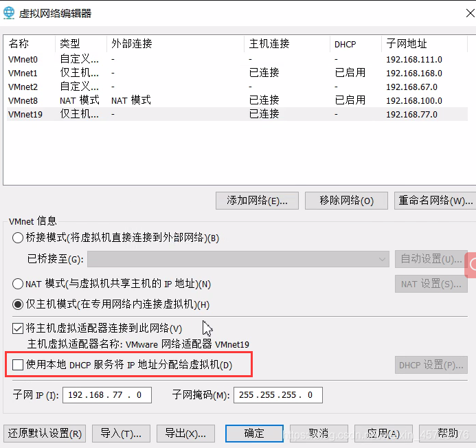Image resolution: width=476 pixels, height=448 pixels.
Task: Select the VMnet19 row
Action: click(237, 114)
